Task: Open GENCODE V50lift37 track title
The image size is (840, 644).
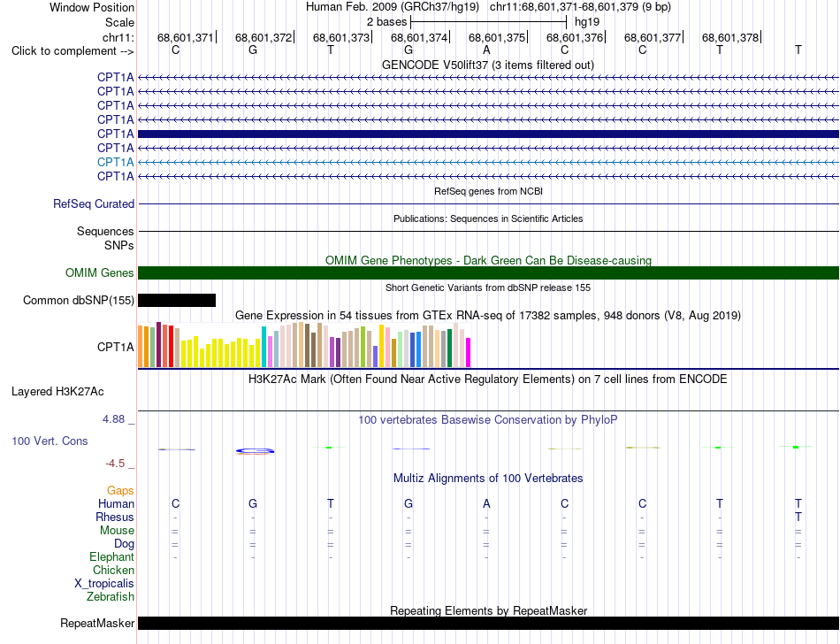Action: [x=488, y=65]
